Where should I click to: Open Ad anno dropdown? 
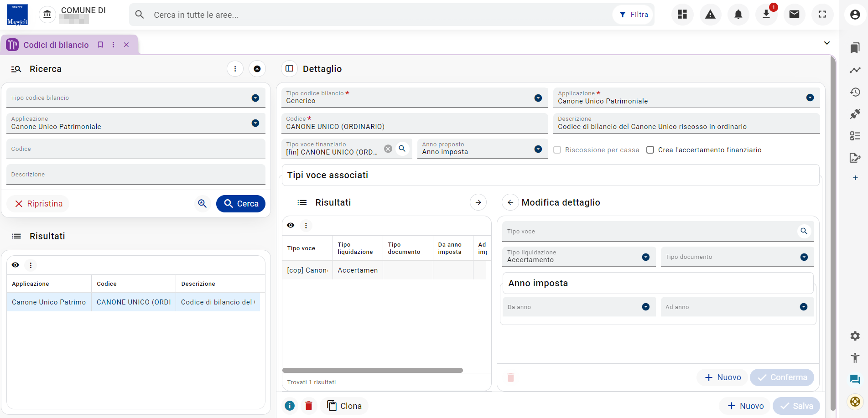(x=804, y=307)
